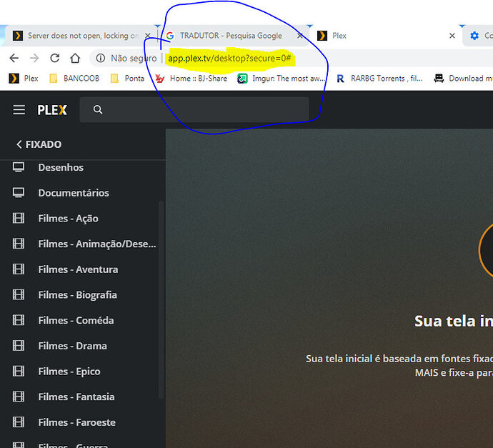This screenshot has height=448, width=493.
Task: Open the RARBG Torrents bookmark
Action: pos(379,79)
